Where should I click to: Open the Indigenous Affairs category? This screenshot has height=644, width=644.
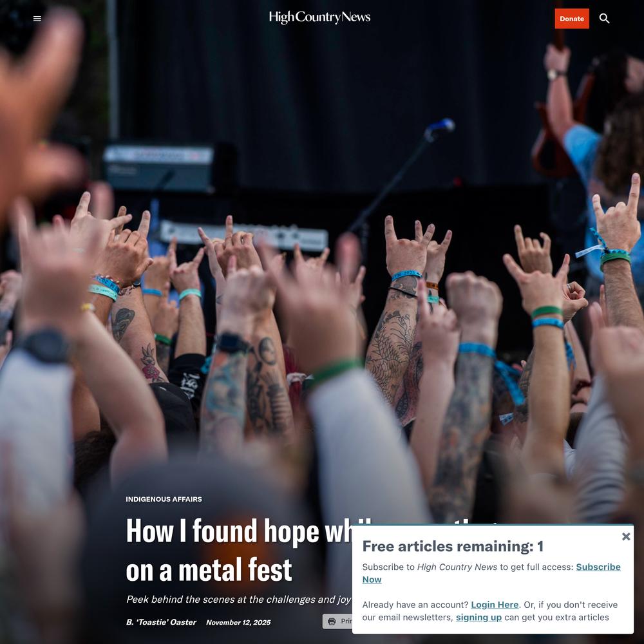click(x=164, y=499)
